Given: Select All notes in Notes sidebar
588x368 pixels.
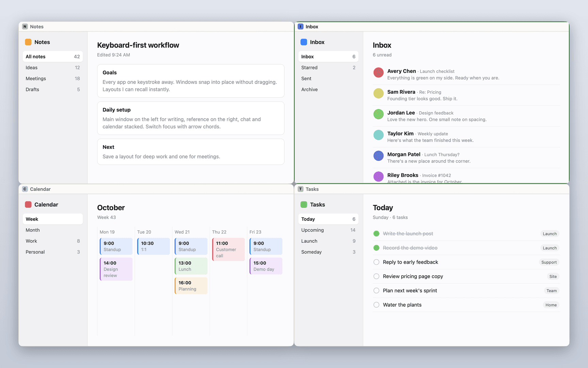Looking at the screenshot, I should (53, 57).
